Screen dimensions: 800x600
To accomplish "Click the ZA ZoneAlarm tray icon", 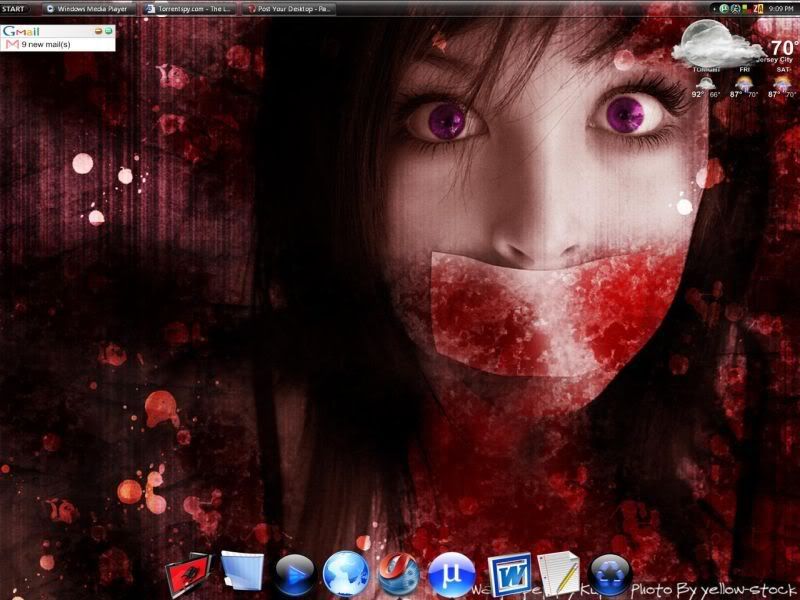I will click(758, 9).
